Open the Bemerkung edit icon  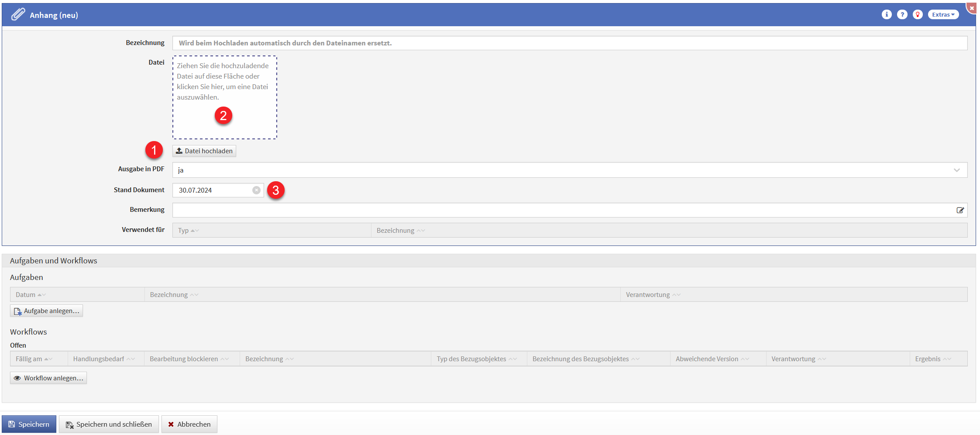(960, 210)
